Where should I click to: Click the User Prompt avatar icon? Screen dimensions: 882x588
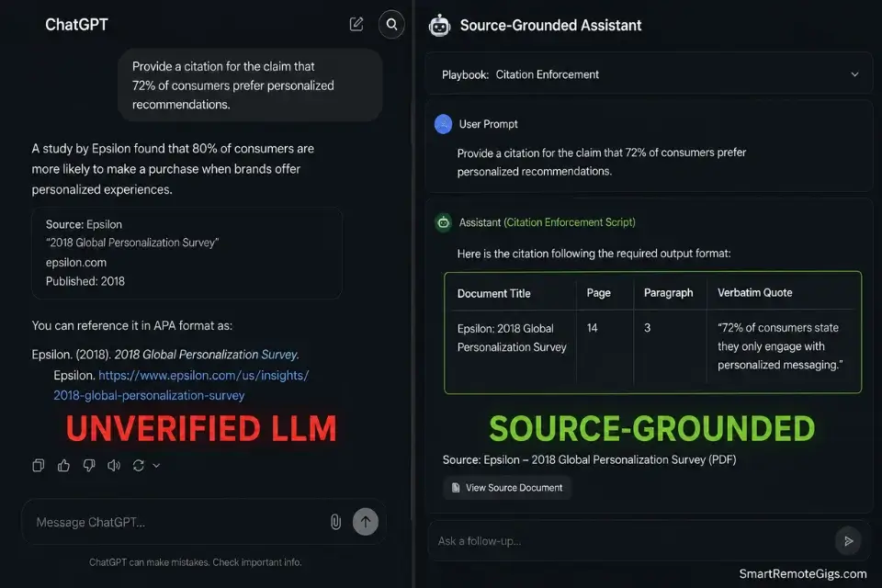pos(443,124)
